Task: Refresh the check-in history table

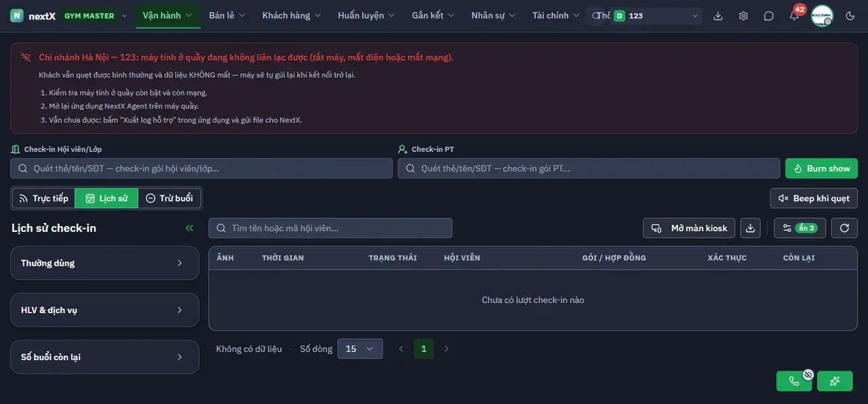Action: pos(844,228)
